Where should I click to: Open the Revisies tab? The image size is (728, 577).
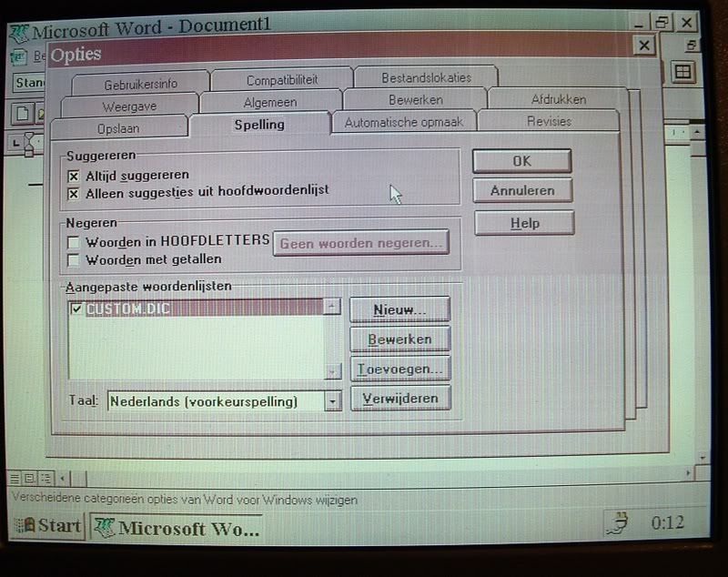tap(549, 121)
